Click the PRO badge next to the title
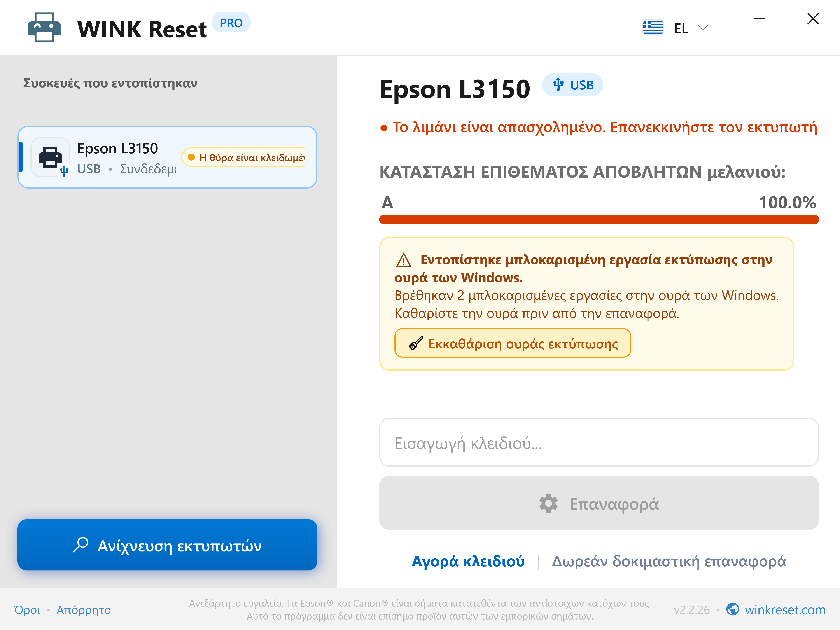Image resolution: width=840 pixels, height=630 pixels. pyautogui.click(x=231, y=23)
